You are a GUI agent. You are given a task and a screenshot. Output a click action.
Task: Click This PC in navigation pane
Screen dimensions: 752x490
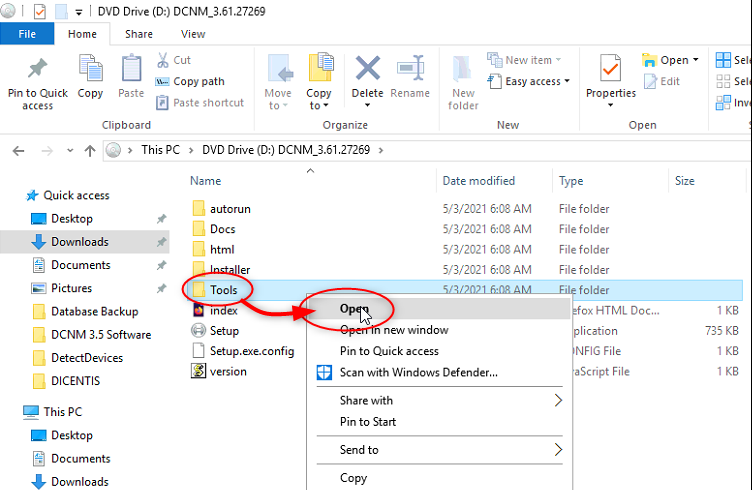point(63,412)
